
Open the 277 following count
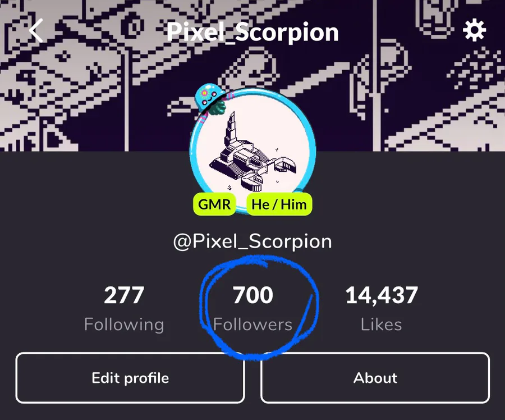124,295
